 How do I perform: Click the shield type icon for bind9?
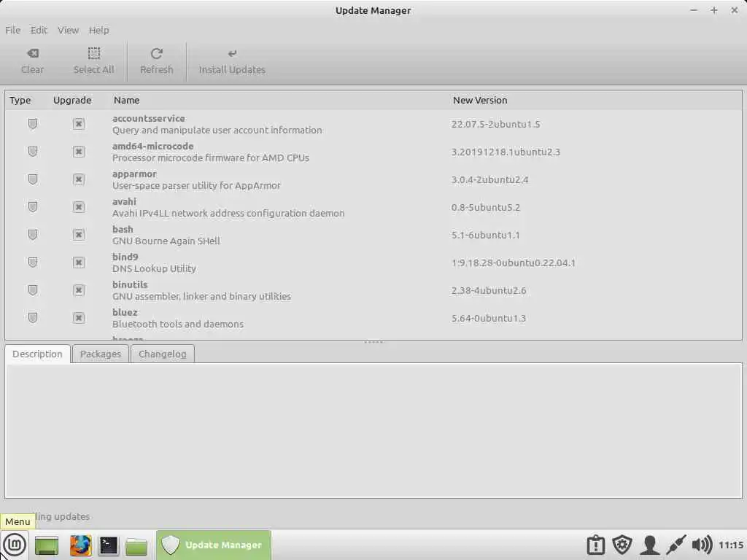tap(32, 262)
